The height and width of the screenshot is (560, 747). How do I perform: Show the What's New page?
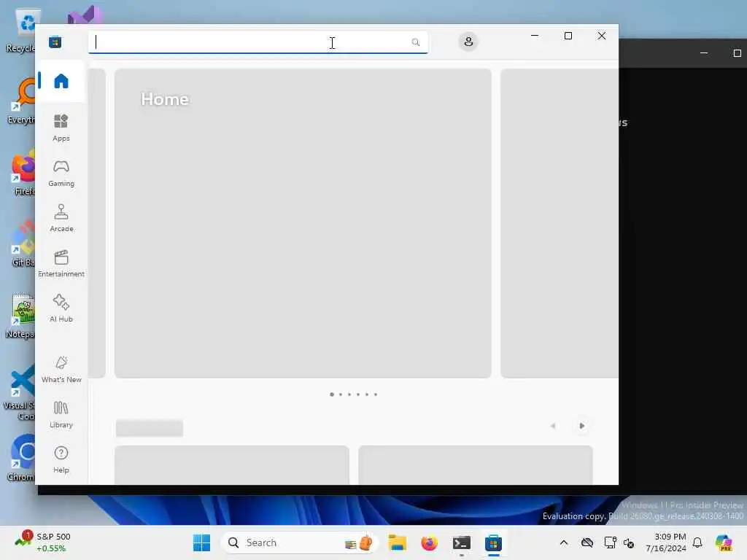(x=61, y=370)
